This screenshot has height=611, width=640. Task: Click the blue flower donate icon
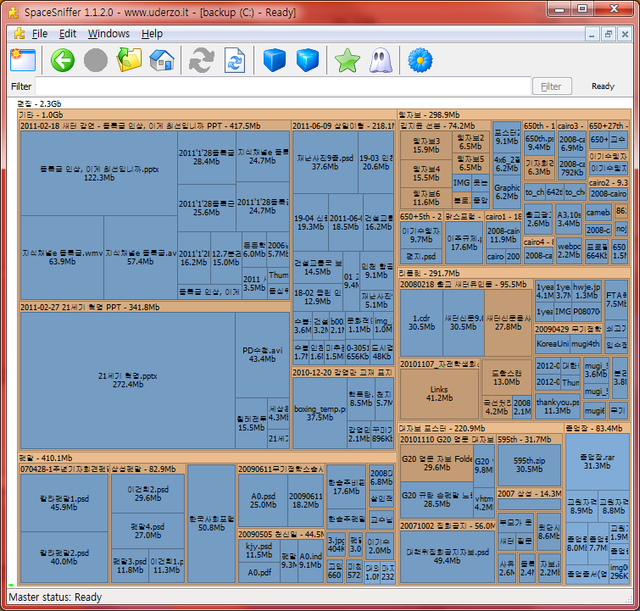420,60
